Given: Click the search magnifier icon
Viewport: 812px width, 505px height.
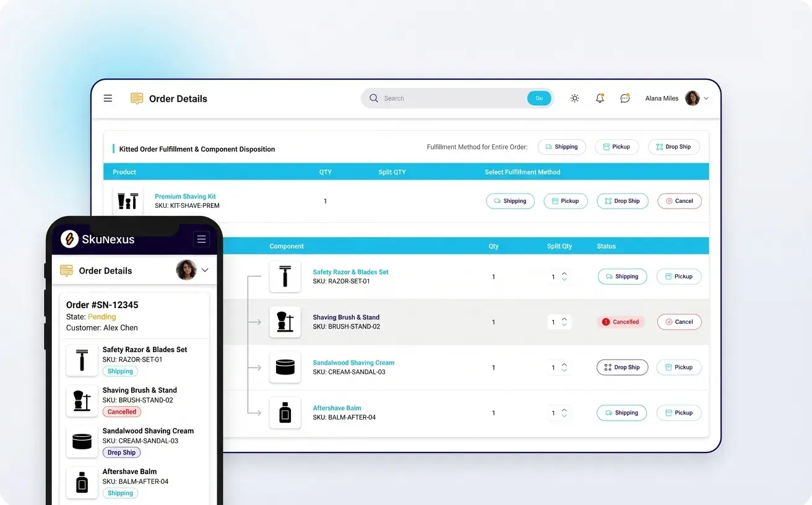Looking at the screenshot, I should (x=374, y=98).
